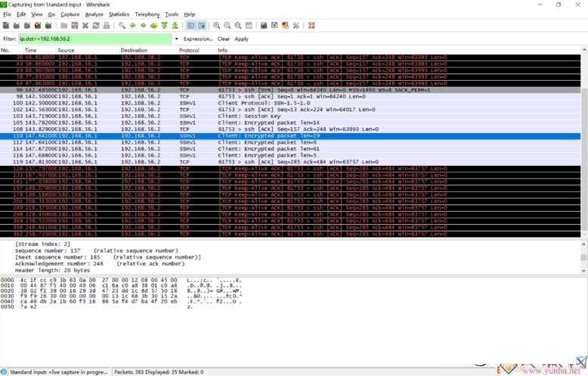Stop the running live capture
Viewport: 588px width, 376px height.
tap(38, 25)
